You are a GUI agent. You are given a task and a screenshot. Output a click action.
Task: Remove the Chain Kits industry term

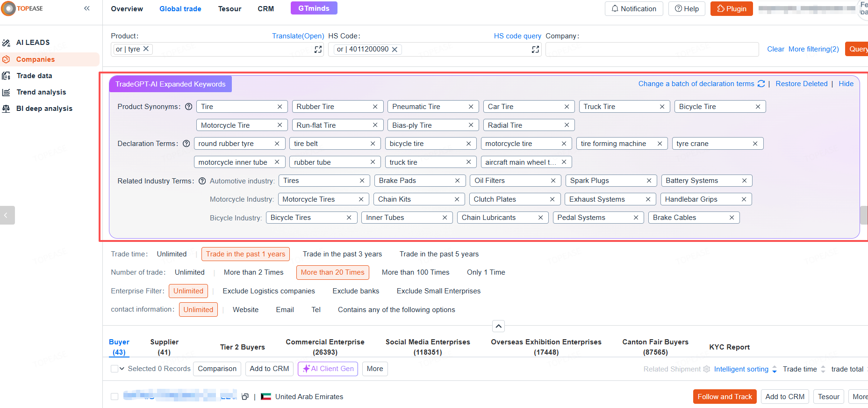coord(457,199)
